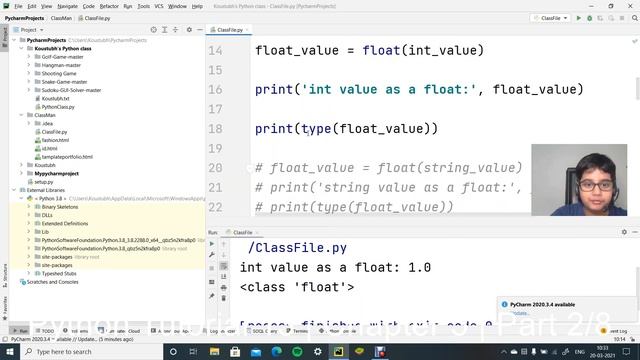The image size is (640, 360).
Task: Select PythonClass.py in project tree
Action: [x=58, y=107]
